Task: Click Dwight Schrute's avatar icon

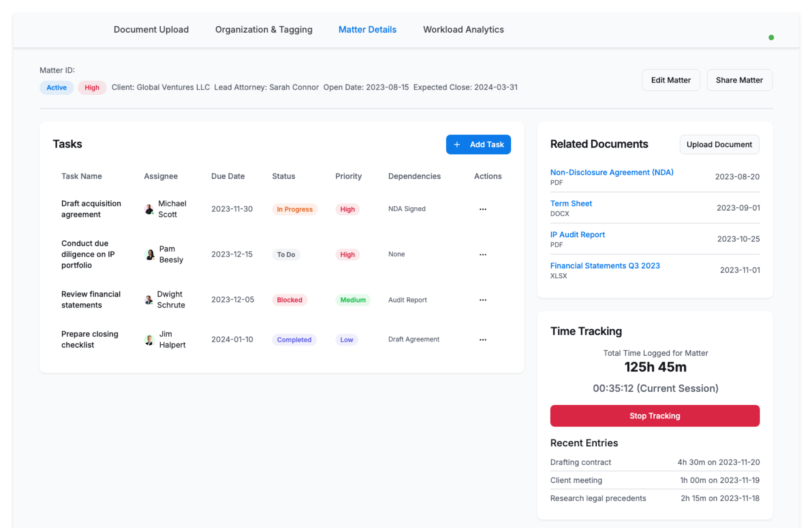Action: point(148,300)
